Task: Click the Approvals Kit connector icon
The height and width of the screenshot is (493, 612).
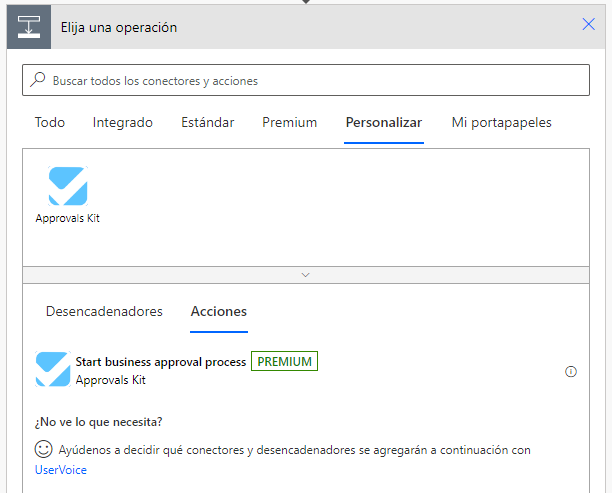Action: coord(68,186)
